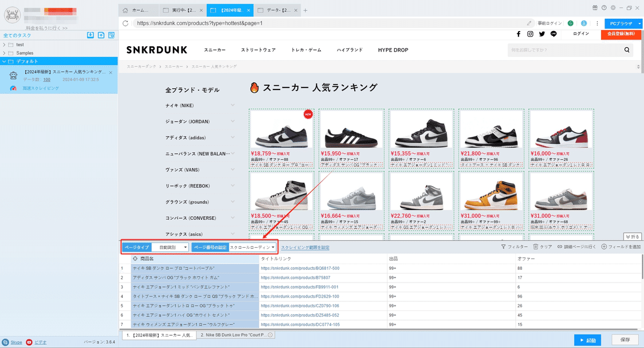This screenshot has height=348, width=644.
Task: Expand the アディダス (adidas) brand chevron
Action: click(x=232, y=137)
